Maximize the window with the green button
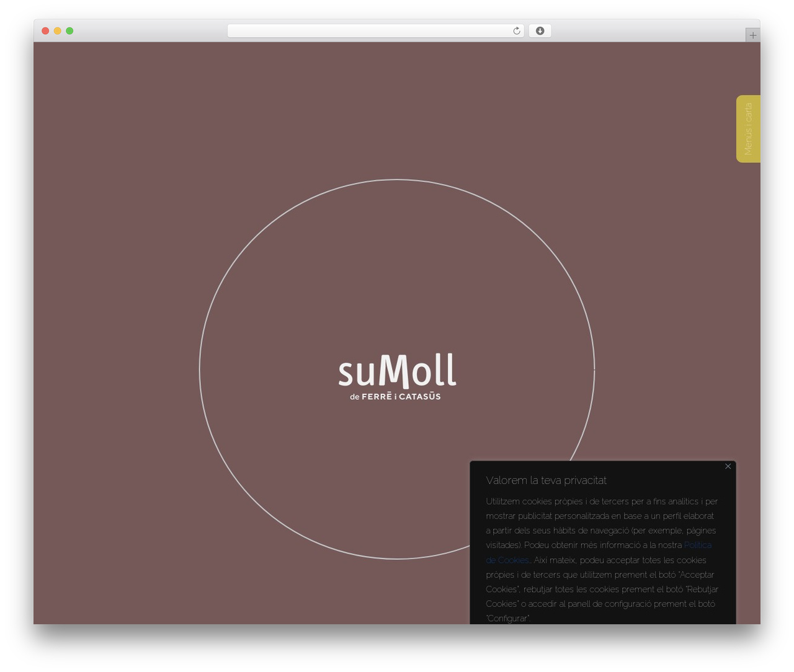 point(69,31)
